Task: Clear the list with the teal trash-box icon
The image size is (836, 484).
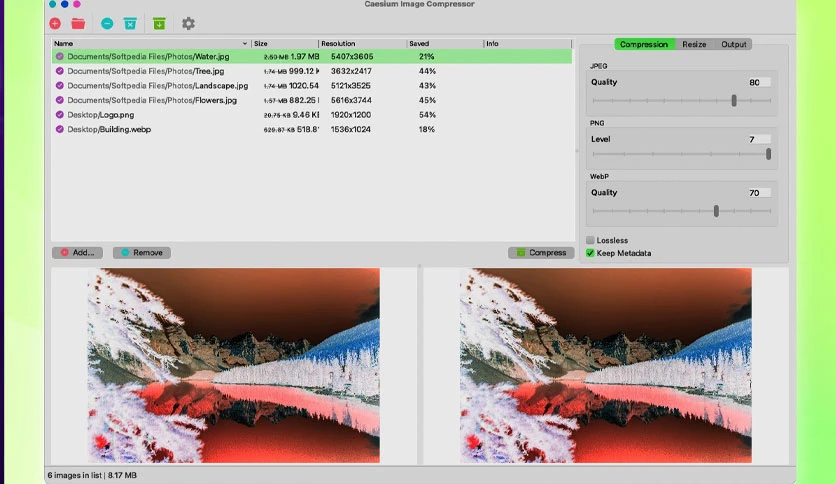Action: [130, 23]
